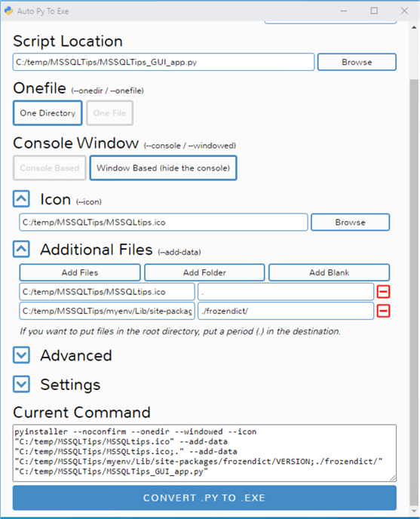The height and width of the screenshot is (519, 420).
Task: Select One File mode
Action: tap(109, 113)
